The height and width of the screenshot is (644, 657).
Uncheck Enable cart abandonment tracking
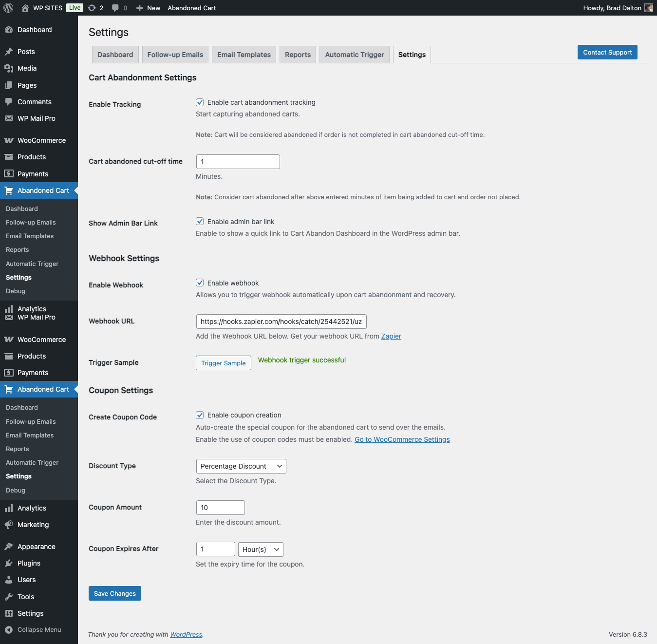200,102
